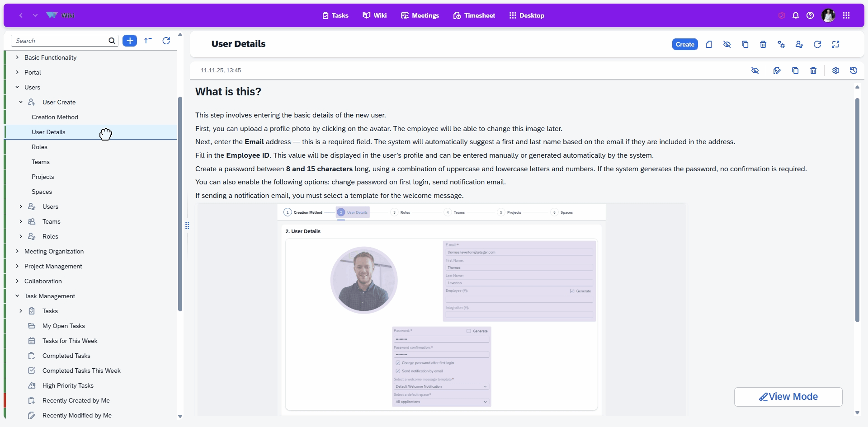Toggle page visibility eye icon in header

(727, 44)
